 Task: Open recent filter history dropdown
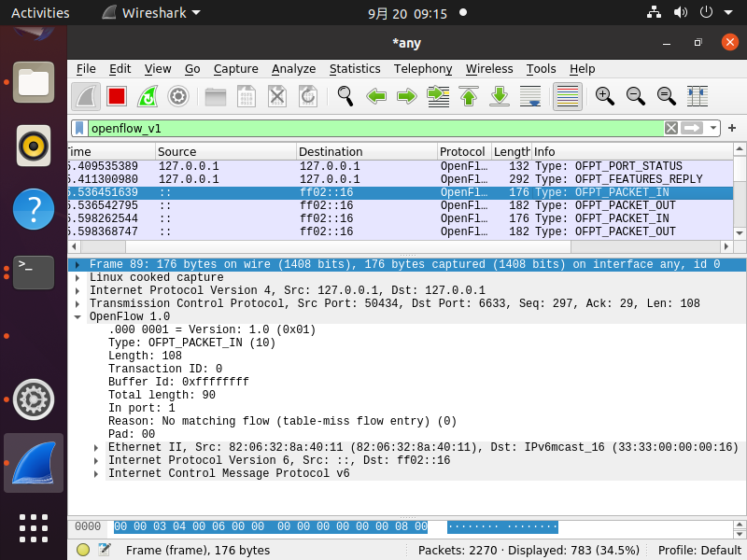pyautogui.click(x=713, y=128)
